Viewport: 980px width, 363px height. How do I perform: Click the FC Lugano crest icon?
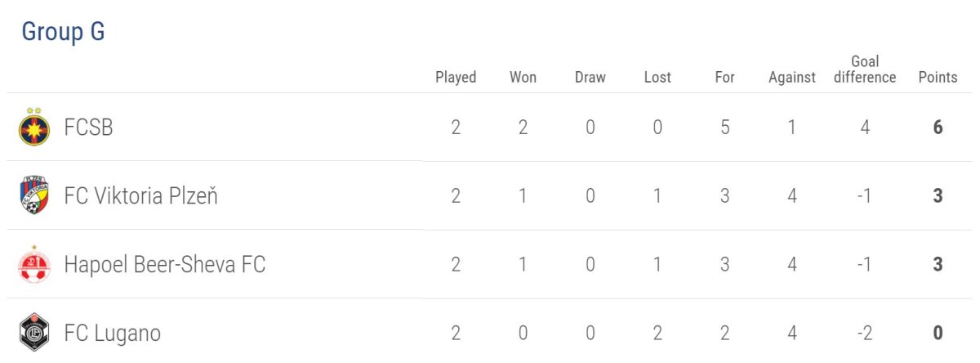point(34,333)
